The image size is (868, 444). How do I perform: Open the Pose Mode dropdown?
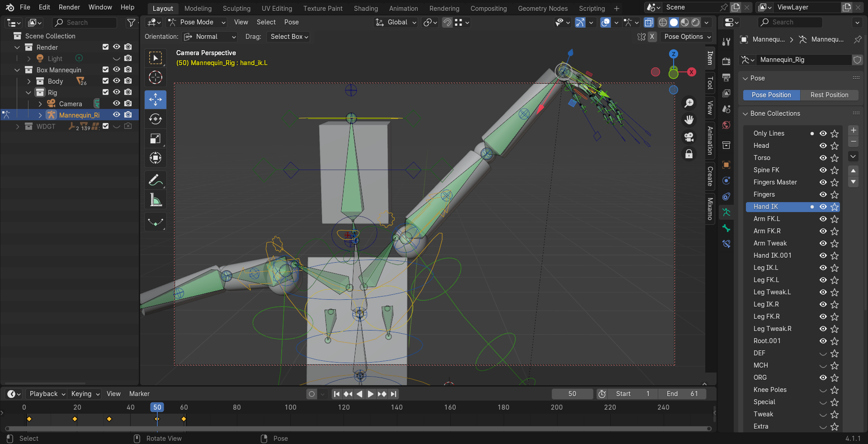coord(197,22)
